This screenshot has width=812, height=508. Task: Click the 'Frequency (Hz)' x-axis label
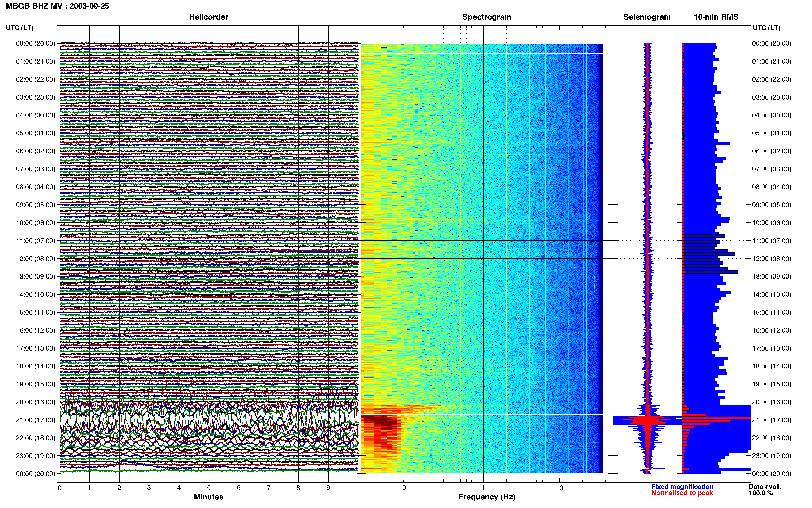[x=487, y=497]
